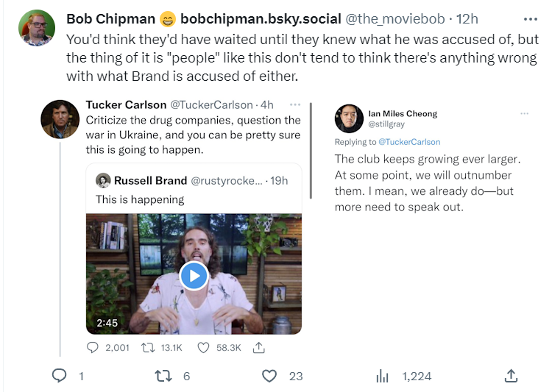Open Tucker Carlson's profile picture
Screen dimensions: 552x392
pos(60,118)
